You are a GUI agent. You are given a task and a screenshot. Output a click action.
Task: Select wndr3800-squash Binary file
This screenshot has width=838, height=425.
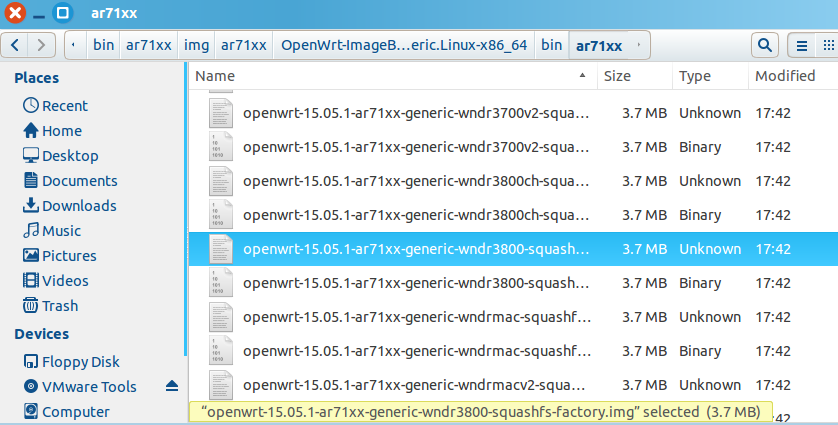[513, 283]
